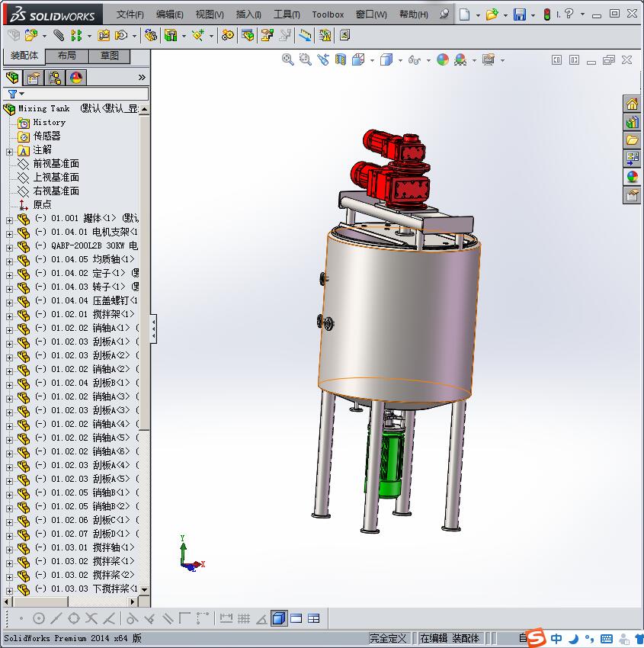
Task: Click the Insert Components icon in assembly toolbar
Action: click(31, 36)
